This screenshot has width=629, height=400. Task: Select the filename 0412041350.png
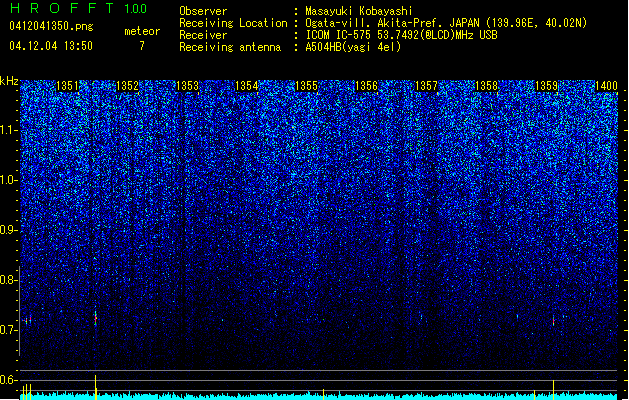coord(51,26)
